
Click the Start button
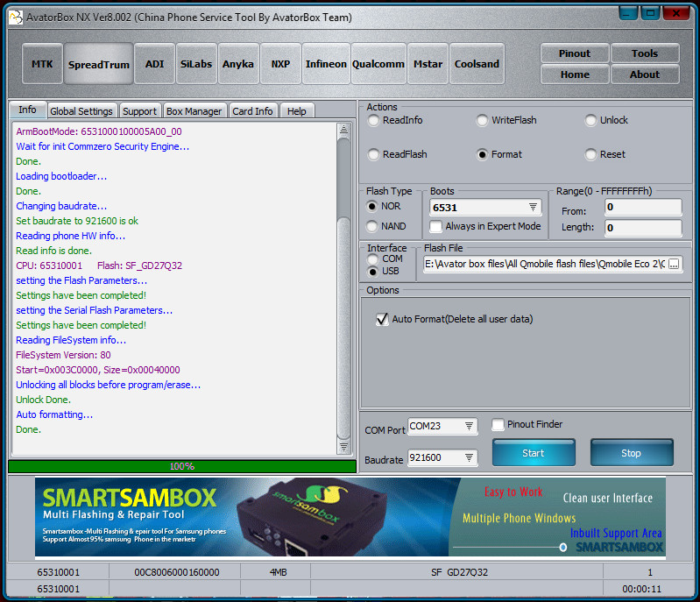click(x=534, y=453)
